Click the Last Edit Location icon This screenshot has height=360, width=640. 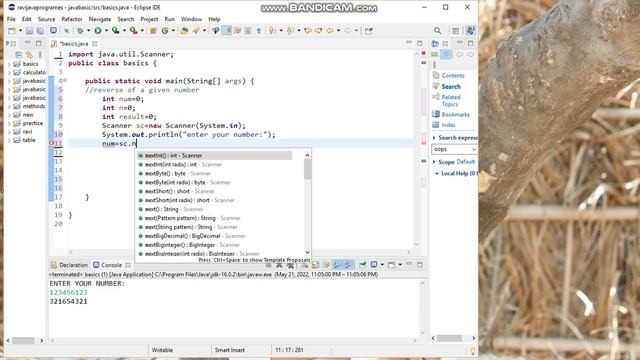tap(308, 31)
